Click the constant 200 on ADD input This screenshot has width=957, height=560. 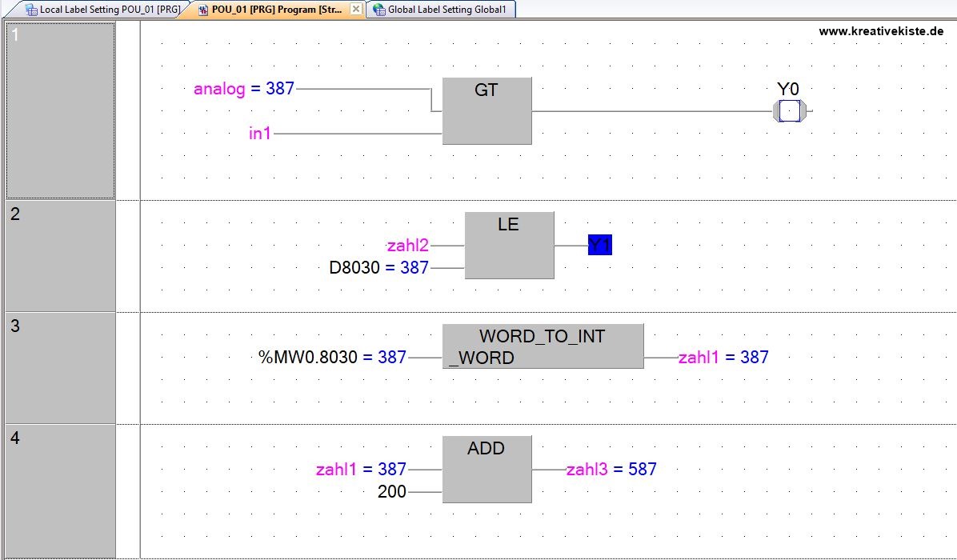click(x=391, y=492)
